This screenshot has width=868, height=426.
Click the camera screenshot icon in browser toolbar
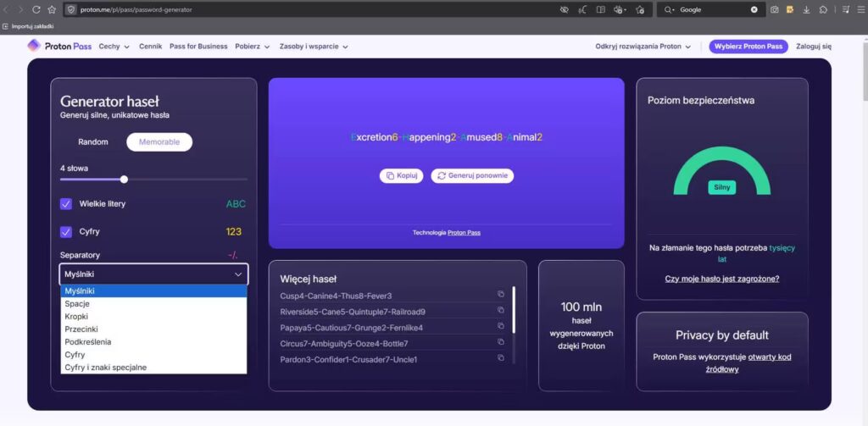pyautogui.click(x=775, y=9)
